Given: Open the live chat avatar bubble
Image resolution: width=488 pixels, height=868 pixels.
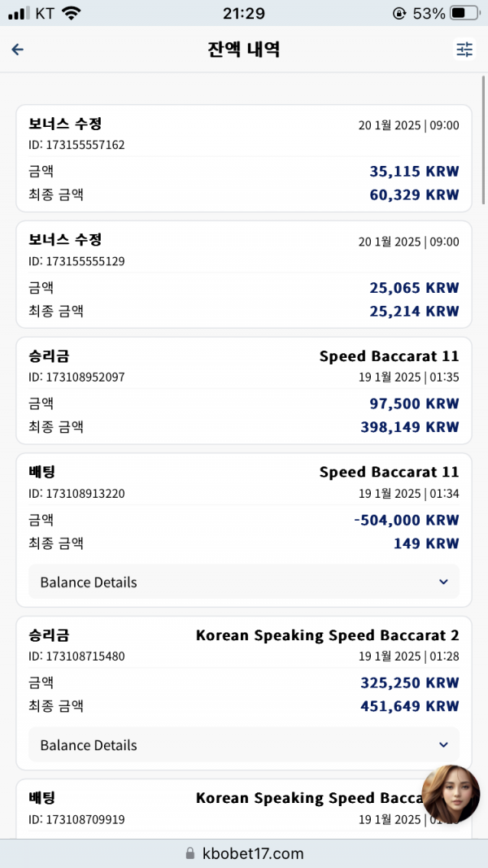Looking at the screenshot, I should (451, 794).
